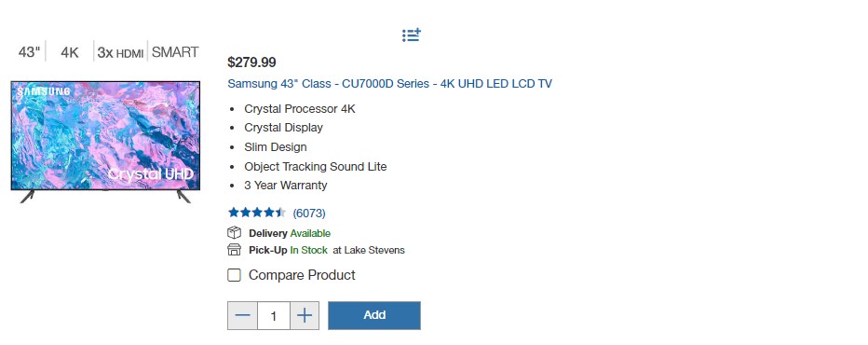The height and width of the screenshot is (345, 868).
Task: Click the 3x HDMI badge
Action: [120, 53]
